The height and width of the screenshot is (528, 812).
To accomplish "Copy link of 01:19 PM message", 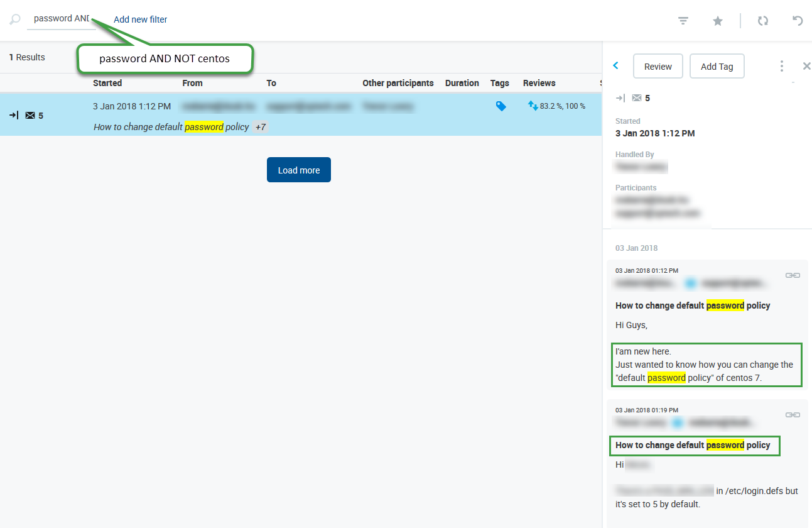I will (793, 415).
